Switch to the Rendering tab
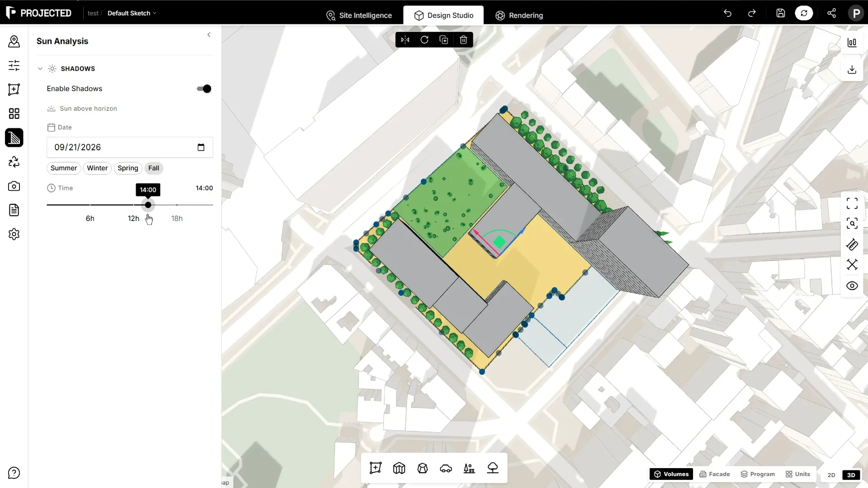 (519, 15)
